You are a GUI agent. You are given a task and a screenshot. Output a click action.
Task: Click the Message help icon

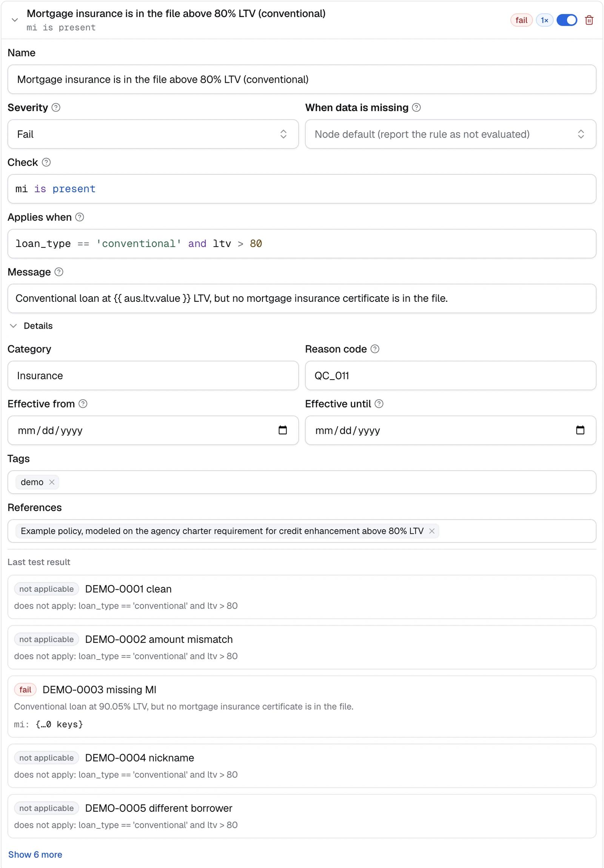(59, 272)
